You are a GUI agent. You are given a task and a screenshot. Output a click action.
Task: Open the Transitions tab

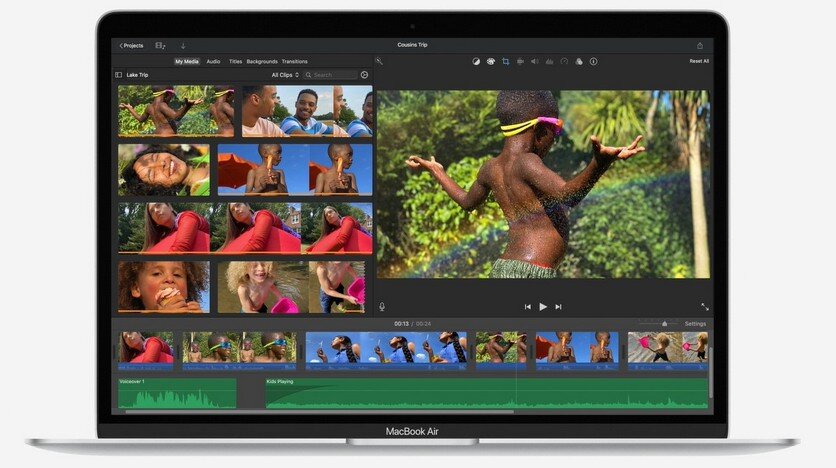tap(294, 62)
